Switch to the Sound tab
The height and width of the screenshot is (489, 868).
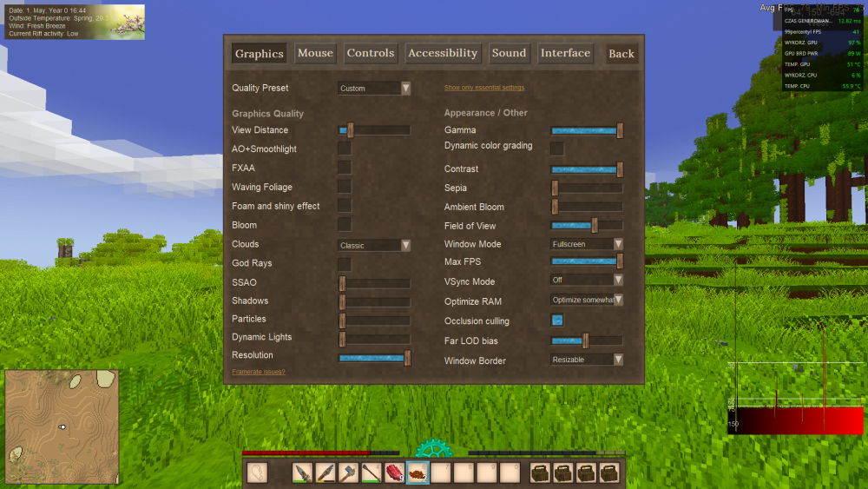(x=509, y=53)
